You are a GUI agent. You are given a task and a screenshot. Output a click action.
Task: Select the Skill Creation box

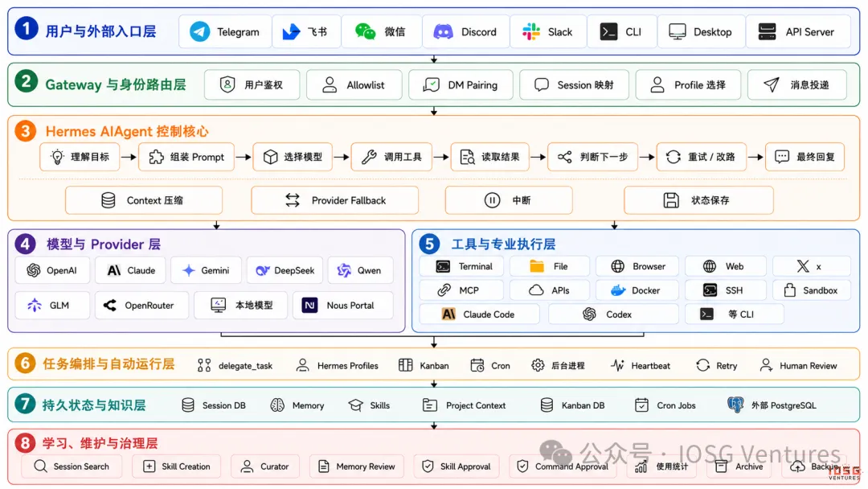pos(176,466)
